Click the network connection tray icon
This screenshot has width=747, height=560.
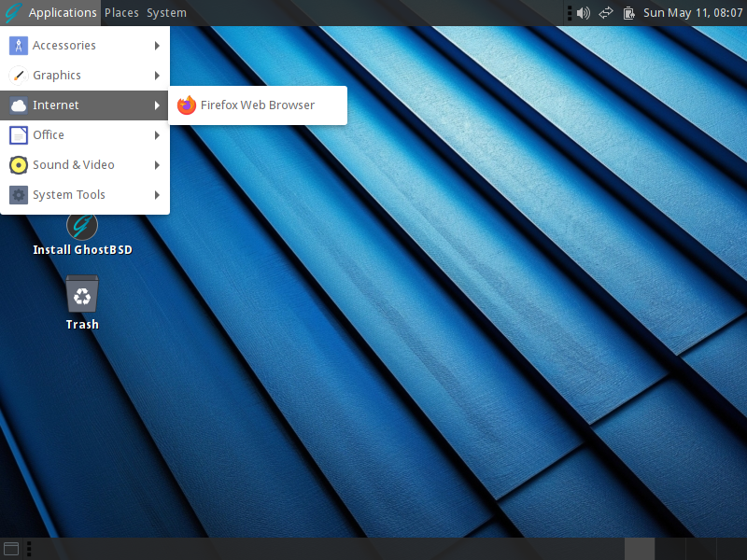tap(606, 13)
